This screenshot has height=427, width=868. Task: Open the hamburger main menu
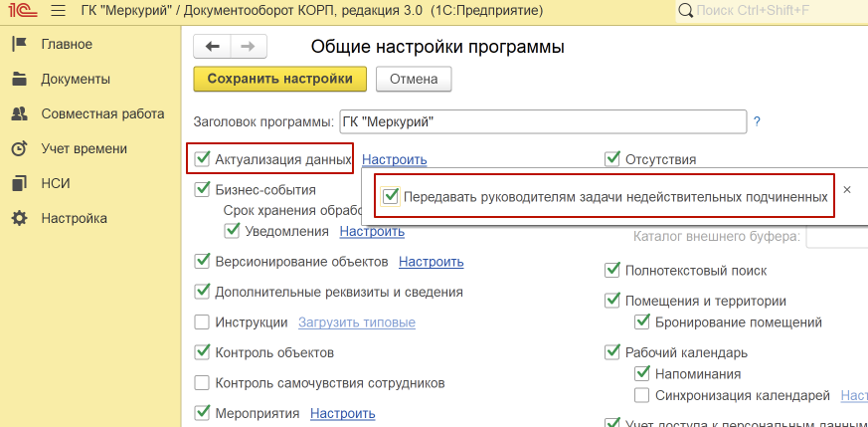click(58, 10)
